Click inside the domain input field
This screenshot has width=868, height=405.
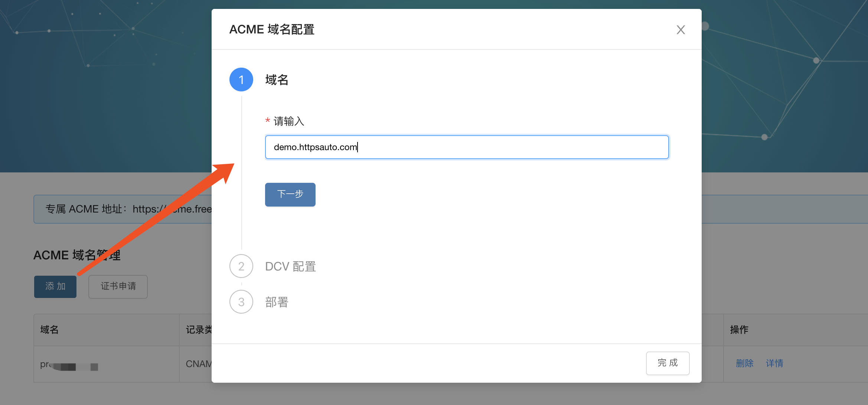(x=466, y=147)
